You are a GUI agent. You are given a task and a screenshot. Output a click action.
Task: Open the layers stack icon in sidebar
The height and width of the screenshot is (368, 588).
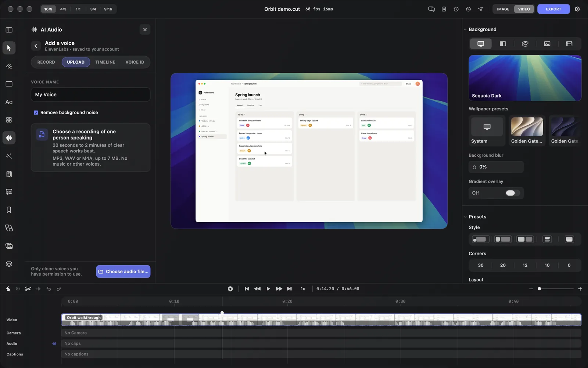coord(9,264)
